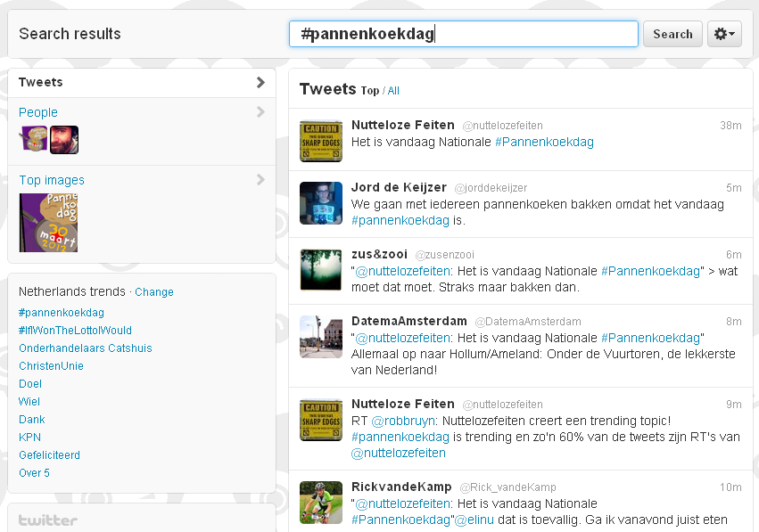Viewport: 759px width, 532px height.
Task: Open the #Pannenkoekdag hashtag in the 38m tweet
Action: [544, 143]
